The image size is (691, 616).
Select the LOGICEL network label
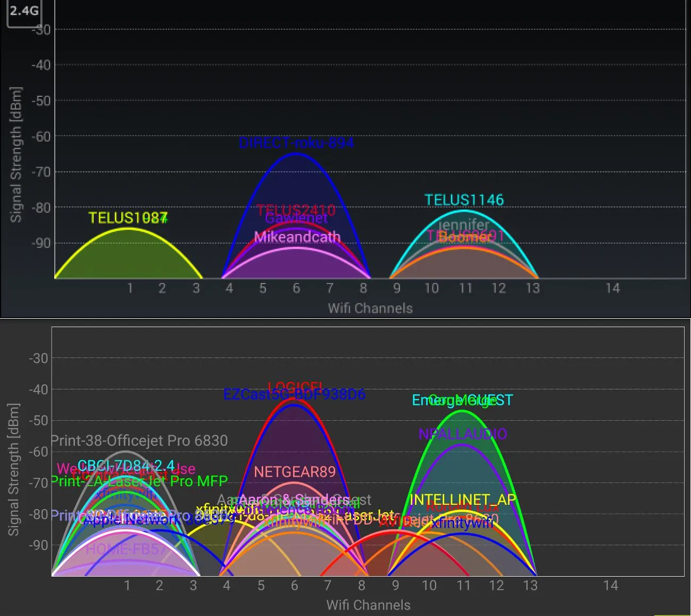(x=295, y=387)
